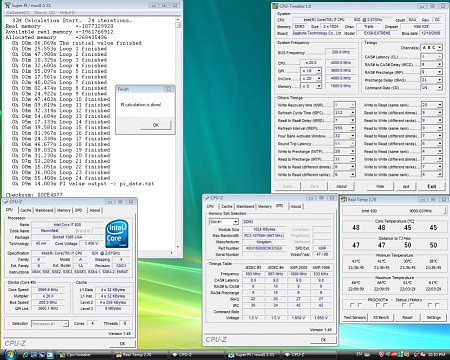Switch to Super PI taskbar button
The width and height of the screenshot is (450, 360).
coord(254,355)
